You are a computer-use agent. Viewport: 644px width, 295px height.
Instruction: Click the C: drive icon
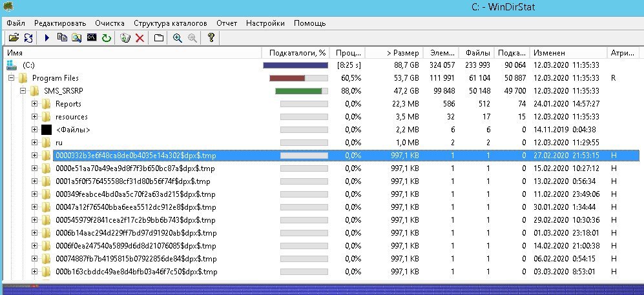click(12, 65)
